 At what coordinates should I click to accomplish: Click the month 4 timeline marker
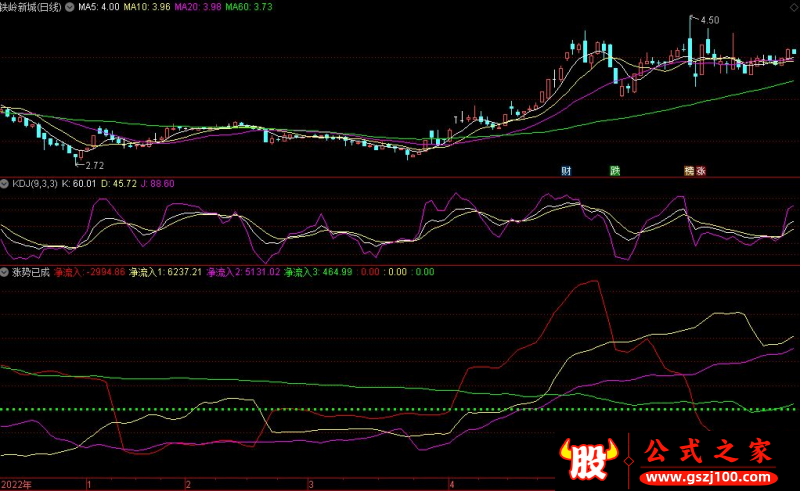pos(452,483)
